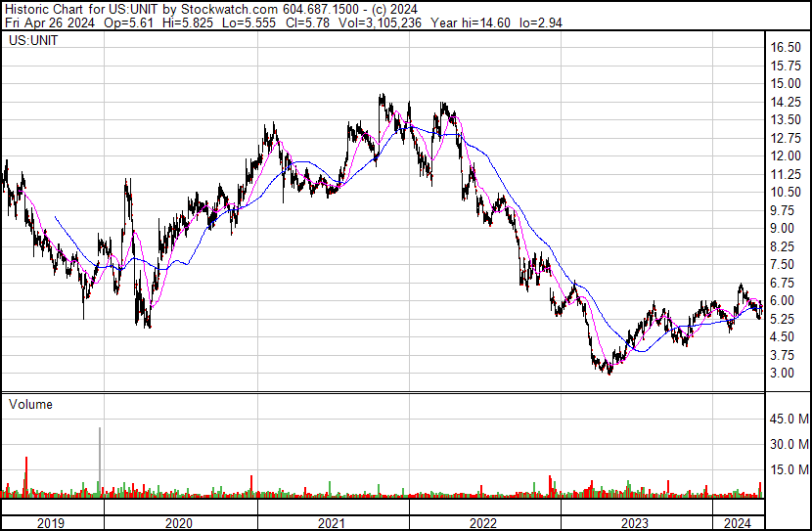Image resolution: width=812 pixels, height=531 pixels.
Task: Click the 3.00 price axis label
Action: (x=782, y=374)
